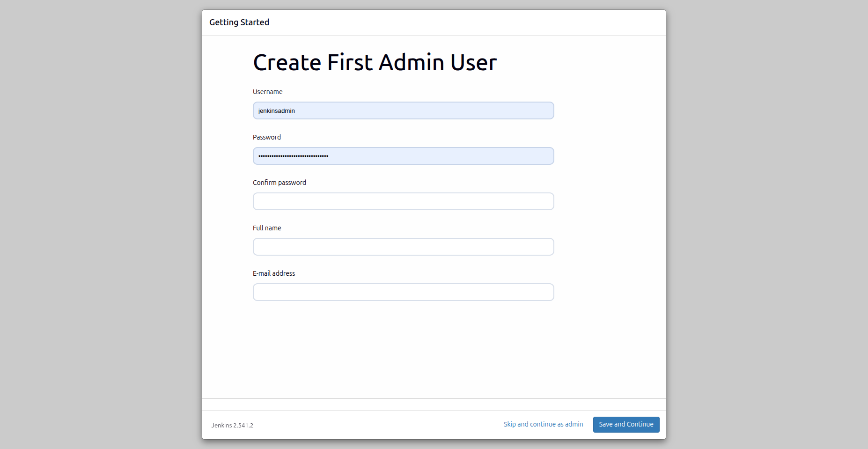Click the Password input field

tap(403, 156)
